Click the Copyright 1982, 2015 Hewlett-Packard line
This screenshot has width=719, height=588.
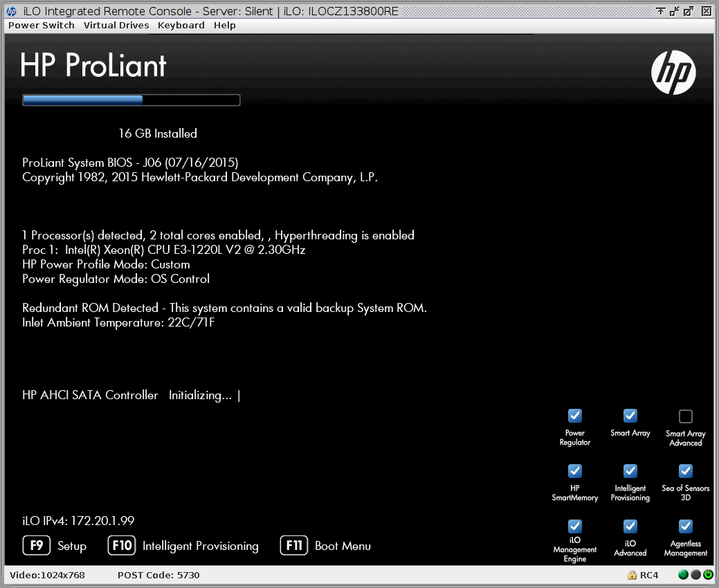[200, 177]
